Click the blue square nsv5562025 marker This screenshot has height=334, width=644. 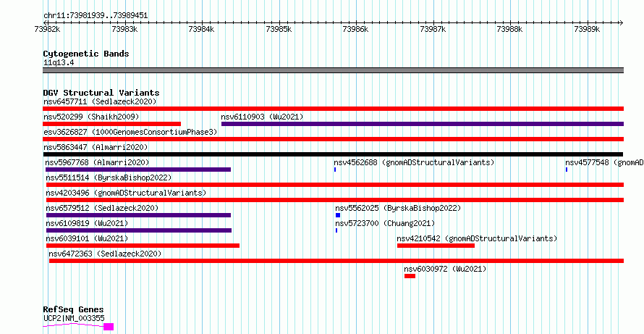[x=338, y=215]
